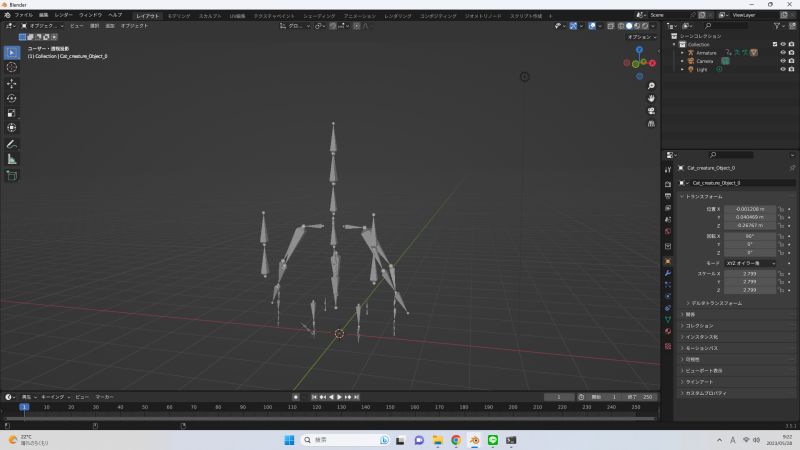Jump to the first frame
The height and width of the screenshot is (450, 800).
click(x=314, y=397)
